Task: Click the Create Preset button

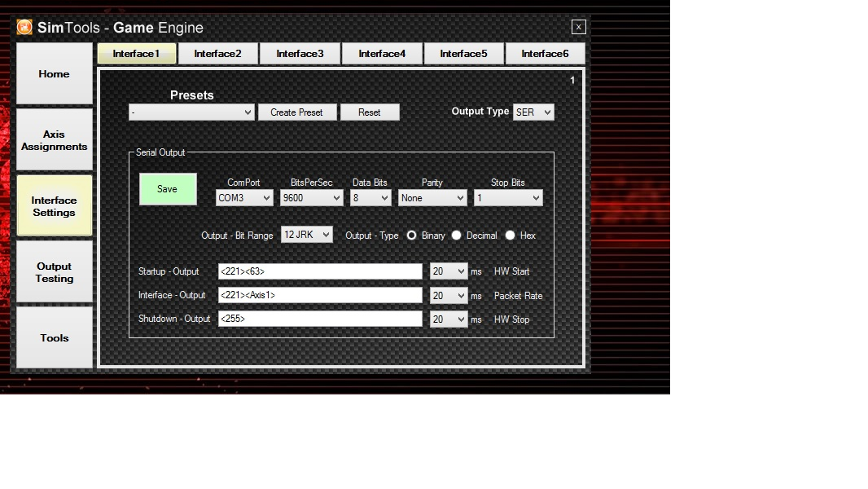Action: click(297, 112)
